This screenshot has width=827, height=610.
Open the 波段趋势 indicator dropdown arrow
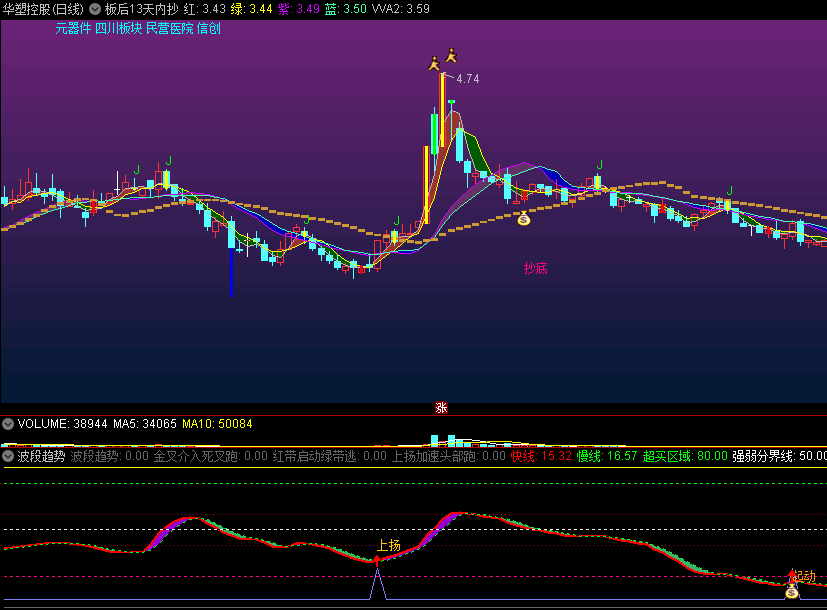point(9,456)
